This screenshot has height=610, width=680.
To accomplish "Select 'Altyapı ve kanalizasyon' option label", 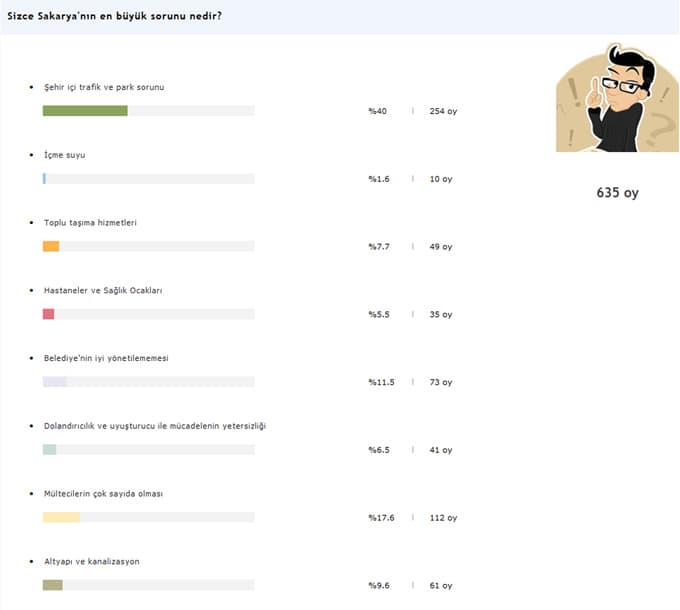I will (92, 561).
